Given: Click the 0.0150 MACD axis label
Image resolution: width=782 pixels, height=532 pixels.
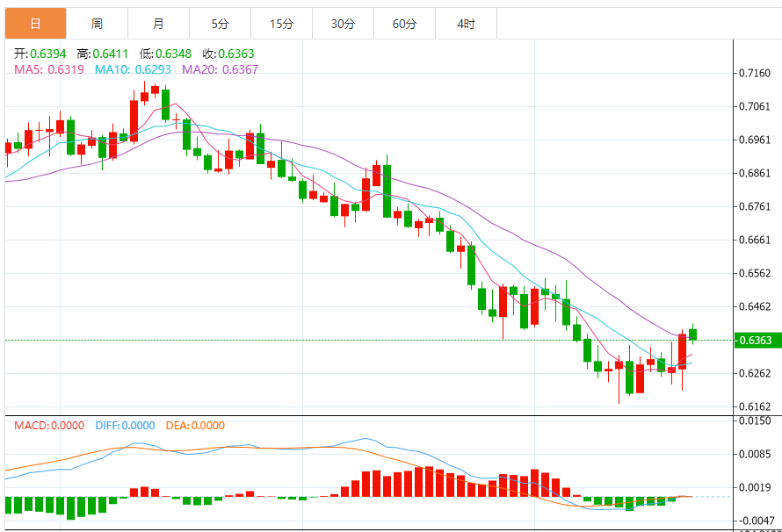Looking at the screenshot, I should coord(755,421).
